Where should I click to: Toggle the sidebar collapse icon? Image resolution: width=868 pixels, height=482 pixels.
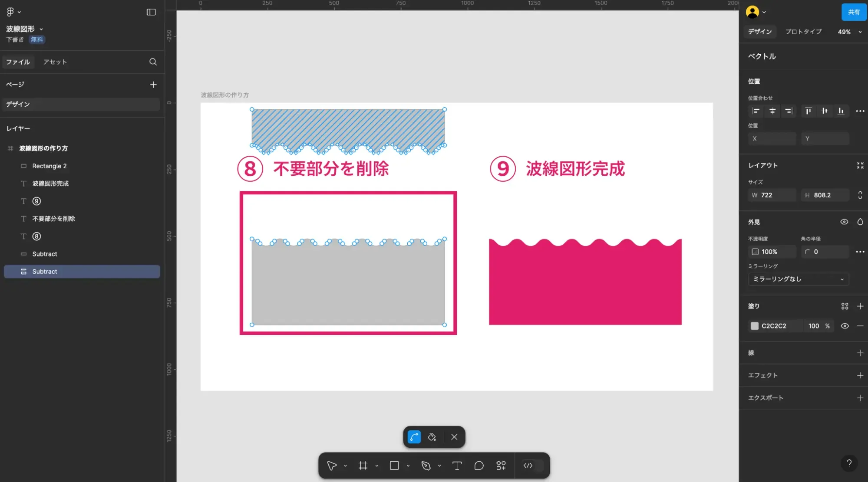[151, 12]
